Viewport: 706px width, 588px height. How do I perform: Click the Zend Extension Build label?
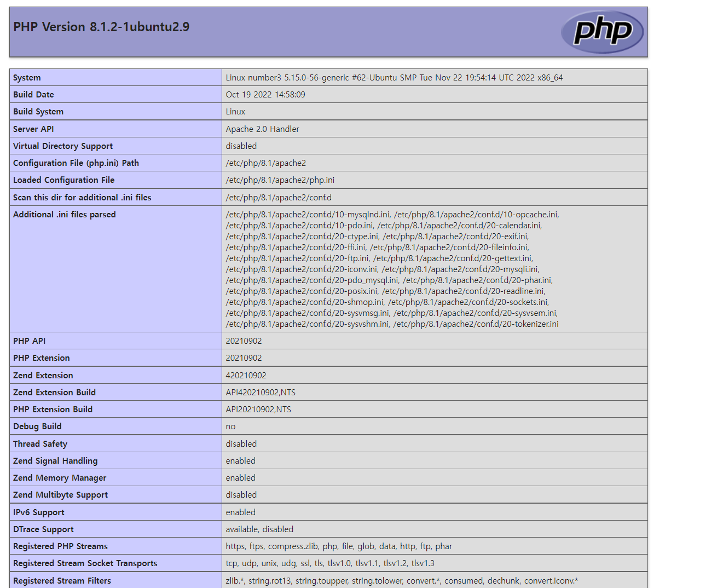click(x=54, y=393)
